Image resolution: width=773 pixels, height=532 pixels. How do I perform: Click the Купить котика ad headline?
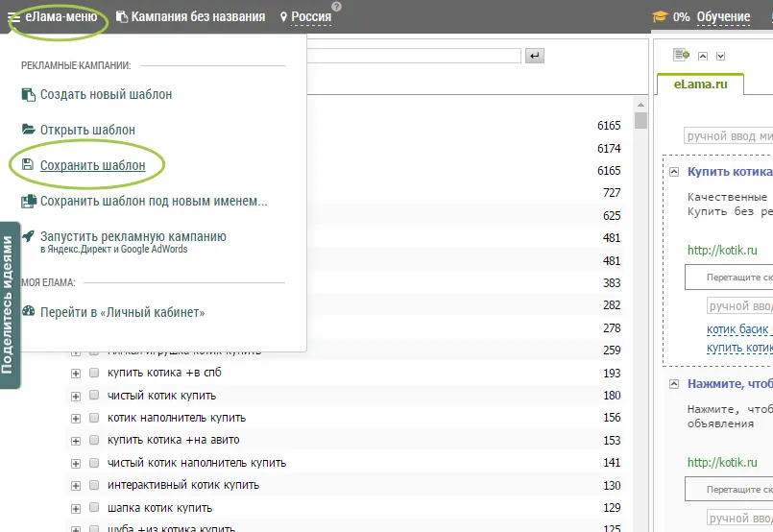pyautogui.click(x=730, y=172)
